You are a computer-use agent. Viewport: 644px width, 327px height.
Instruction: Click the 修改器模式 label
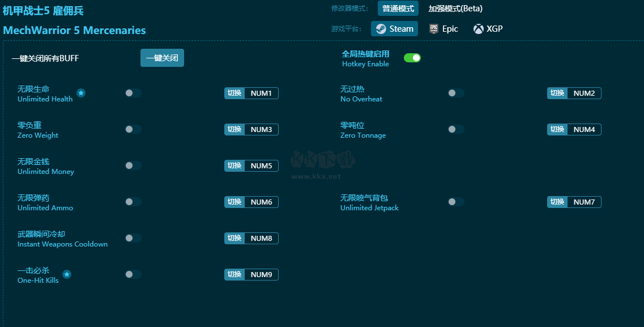pos(350,9)
